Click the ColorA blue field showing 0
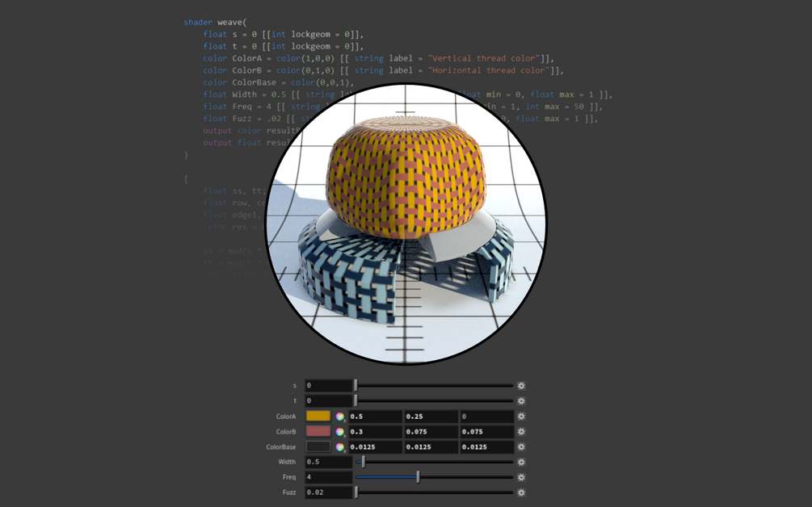 pos(486,416)
